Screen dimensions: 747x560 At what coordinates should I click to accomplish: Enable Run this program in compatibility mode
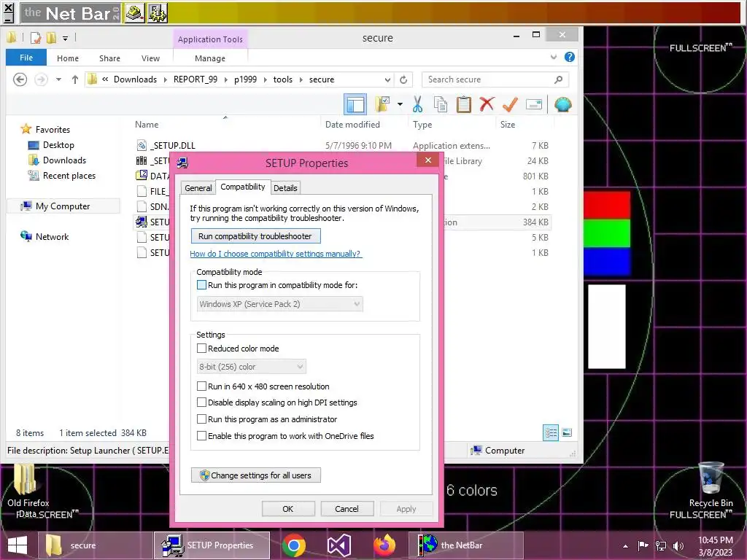[201, 285]
